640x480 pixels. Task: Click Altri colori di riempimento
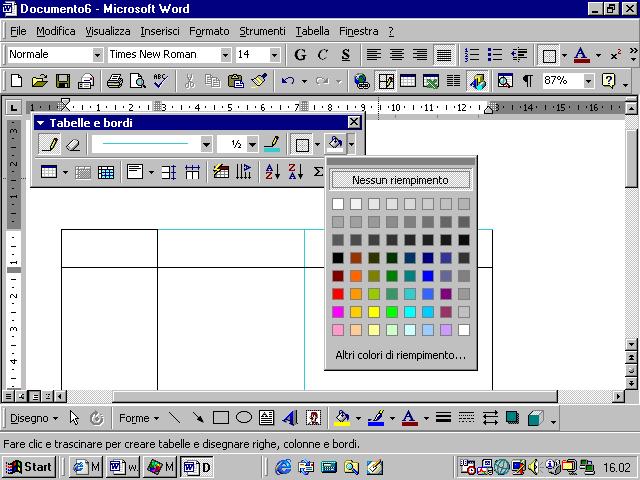(x=400, y=355)
